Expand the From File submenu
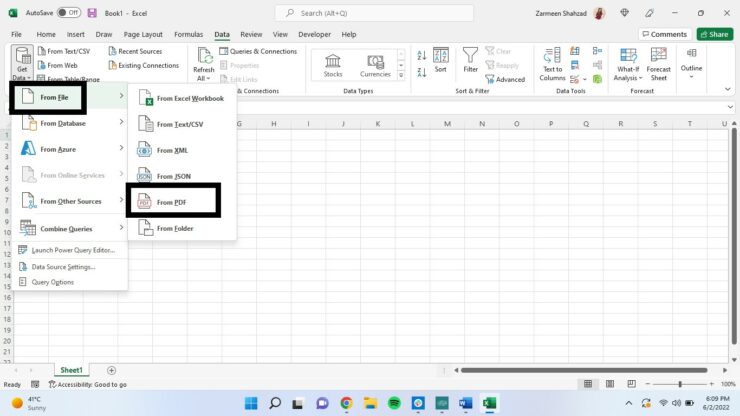 [x=70, y=97]
